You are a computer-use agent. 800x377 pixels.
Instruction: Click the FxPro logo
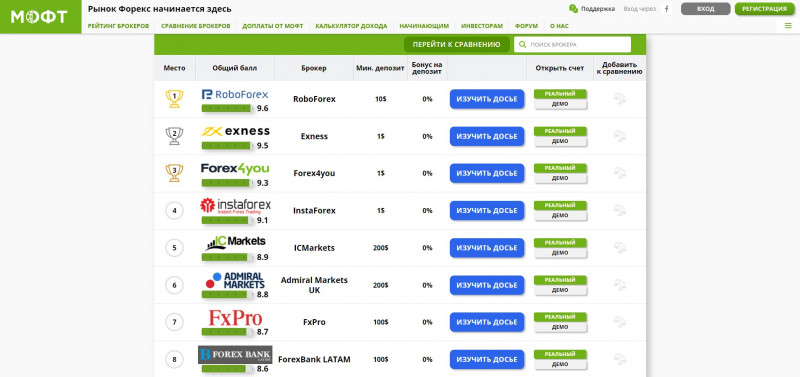pos(235,318)
